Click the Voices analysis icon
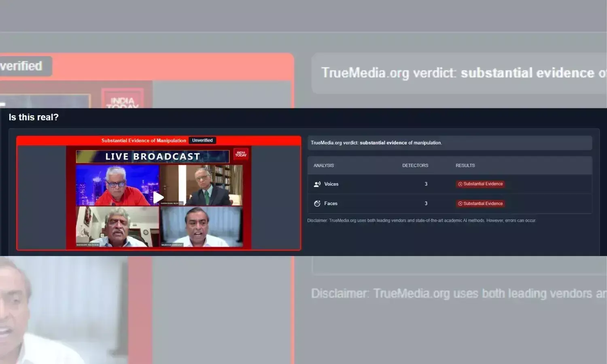 (317, 184)
